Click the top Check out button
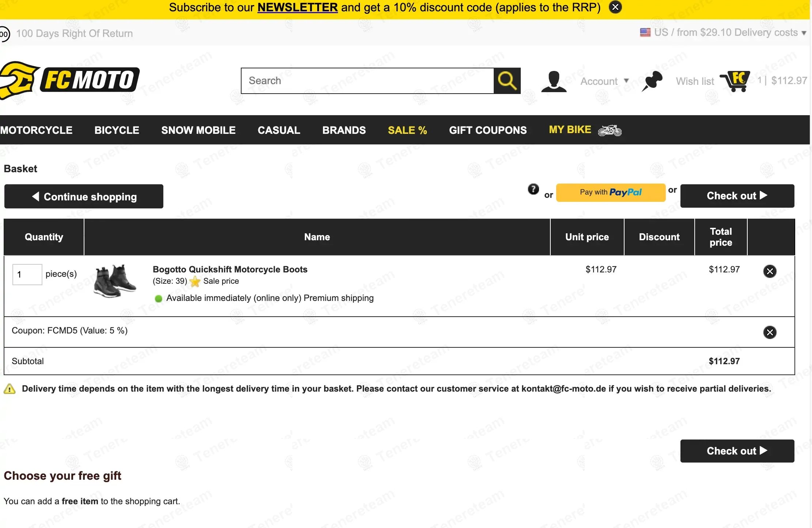Image resolution: width=812 pixels, height=528 pixels. pyautogui.click(x=737, y=196)
